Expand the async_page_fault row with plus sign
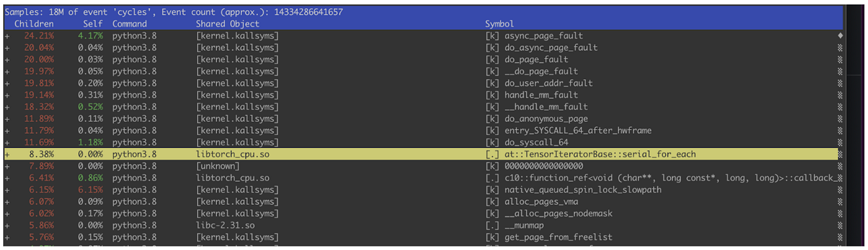The width and height of the screenshot is (868, 250). tap(7, 36)
